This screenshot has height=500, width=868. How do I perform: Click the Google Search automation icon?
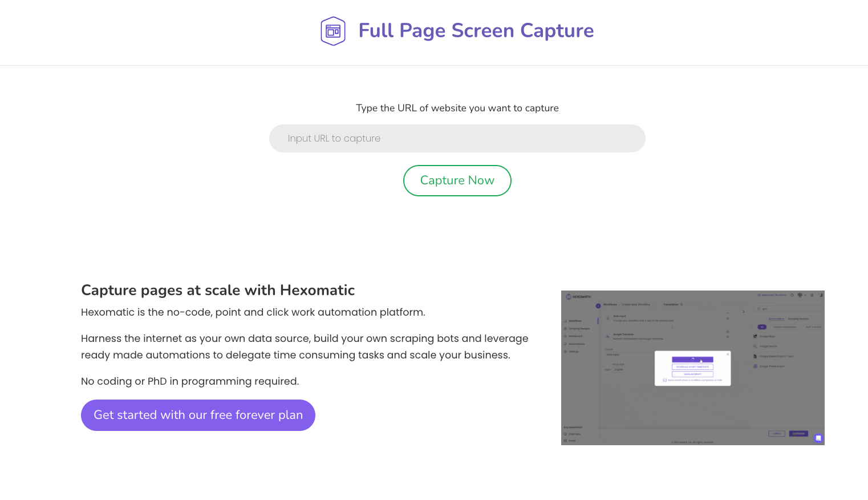coord(755,346)
